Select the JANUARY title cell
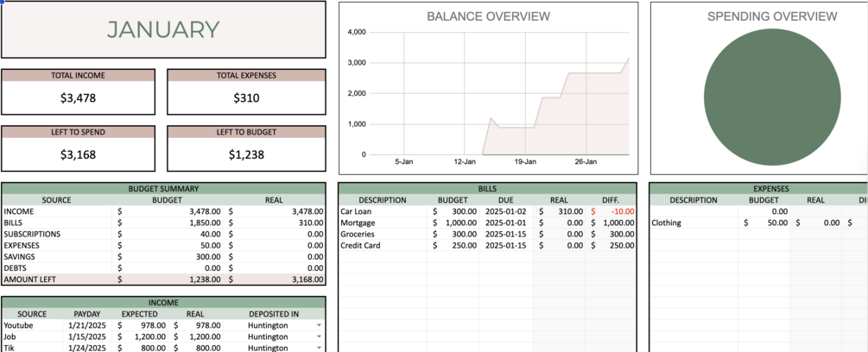 [x=163, y=29]
